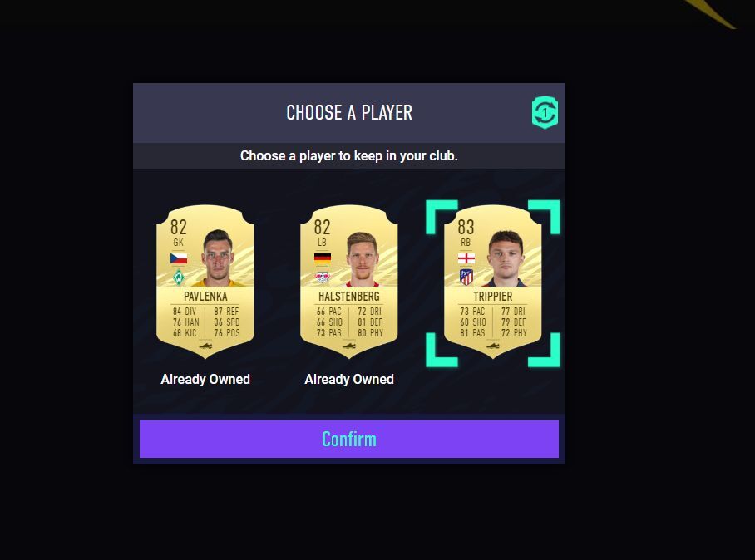Select the Trippier RB card
This screenshot has height=560, width=755.
tap(492, 282)
